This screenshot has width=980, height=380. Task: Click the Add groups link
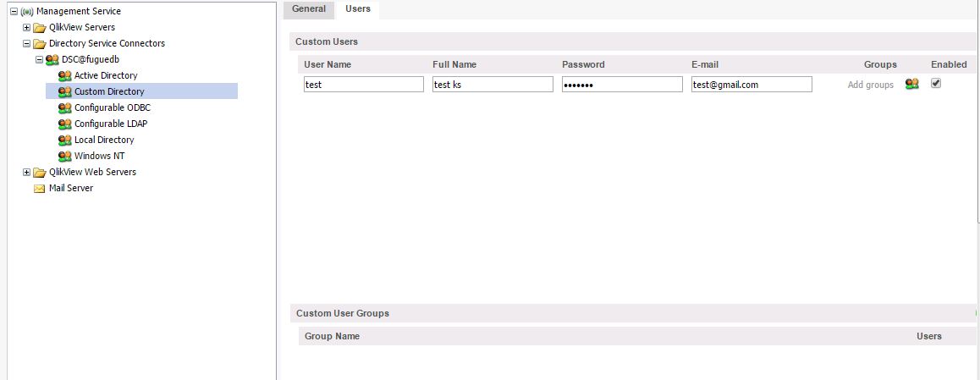click(x=871, y=85)
